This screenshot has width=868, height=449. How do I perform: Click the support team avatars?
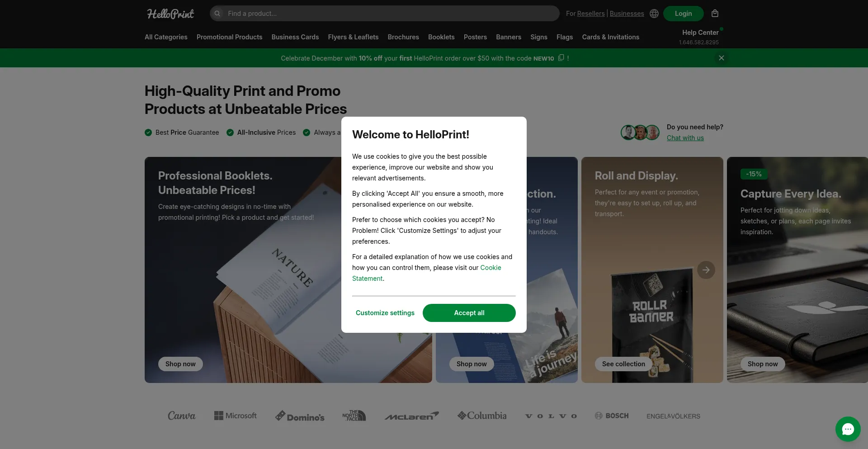(640, 132)
